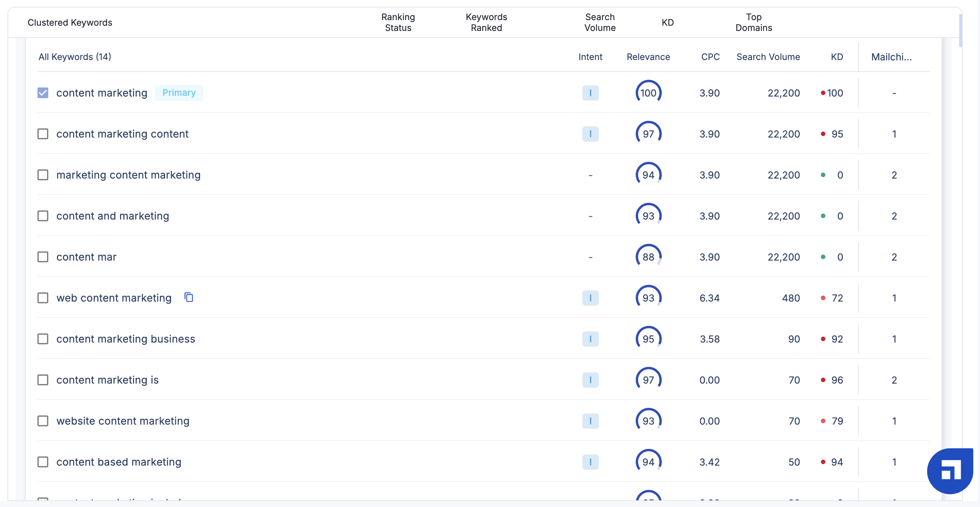Click intent badge for 'content marketing'
This screenshot has height=507, width=980.
(591, 93)
